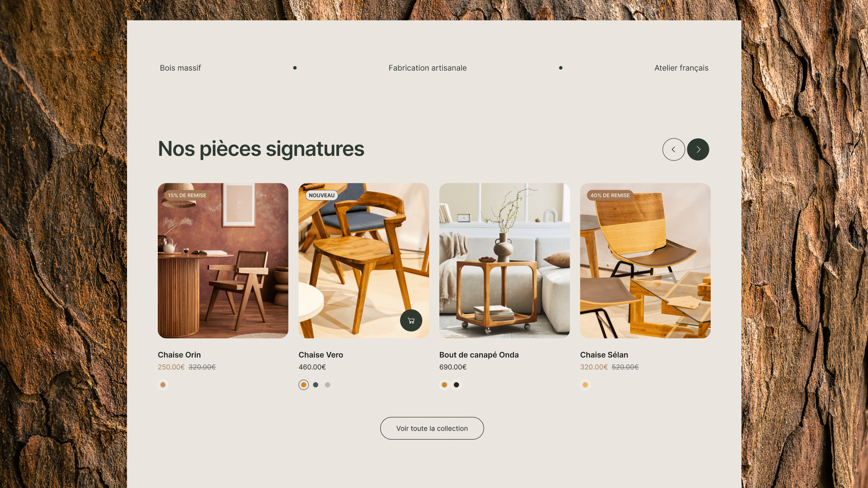Open the Chaise Vero title link
868x488 pixels.
[x=321, y=355]
